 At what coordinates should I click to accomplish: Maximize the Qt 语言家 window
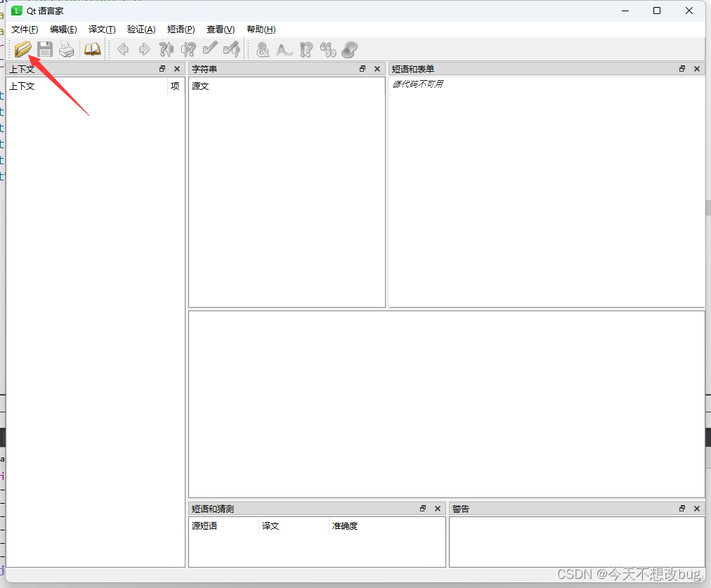click(657, 11)
